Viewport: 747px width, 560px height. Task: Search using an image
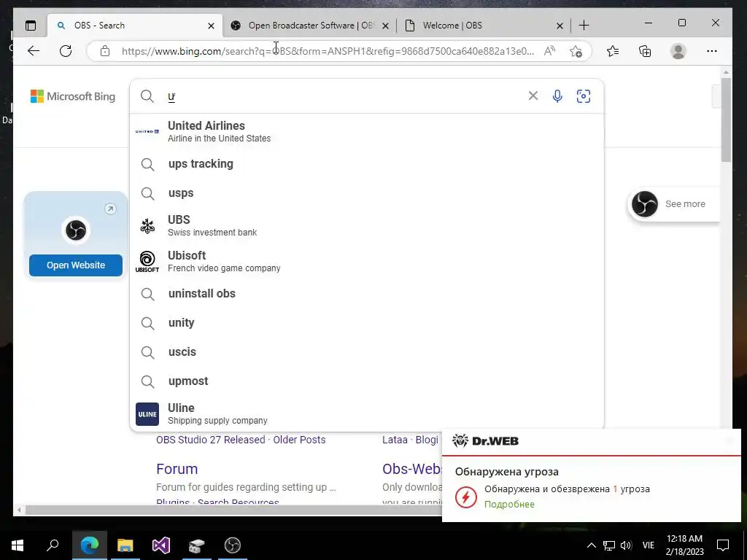click(x=583, y=96)
